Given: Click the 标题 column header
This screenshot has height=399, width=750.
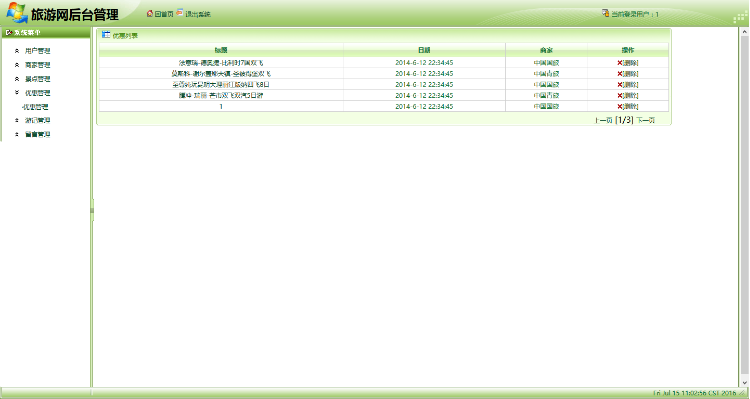Looking at the screenshot, I should [x=221, y=50].
